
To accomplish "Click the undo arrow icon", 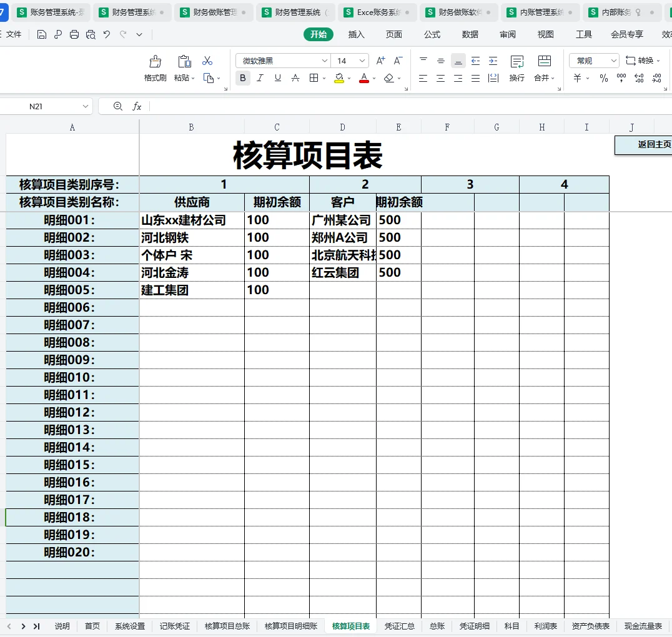I will pyautogui.click(x=106, y=34).
